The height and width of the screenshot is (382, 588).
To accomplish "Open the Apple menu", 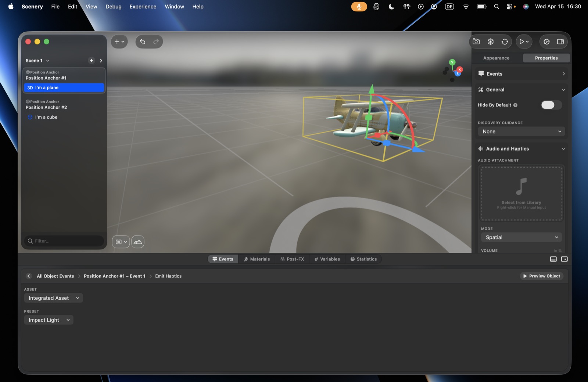I will click(11, 7).
